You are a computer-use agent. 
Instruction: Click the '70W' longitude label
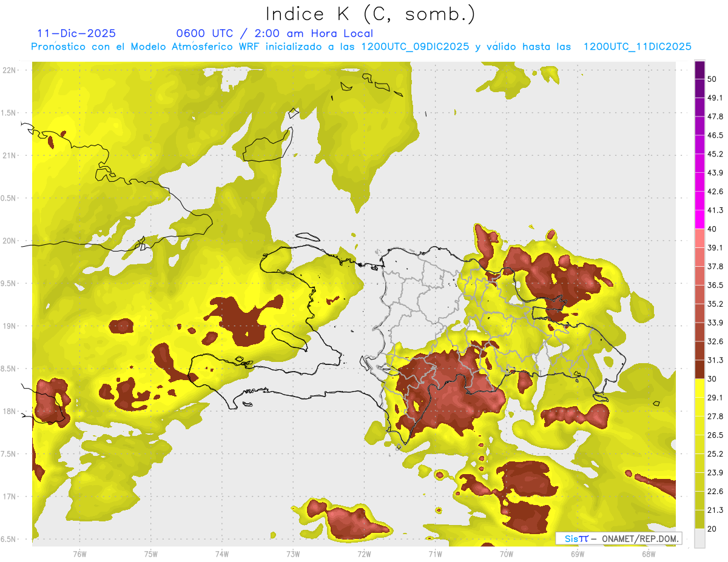point(507,554)
